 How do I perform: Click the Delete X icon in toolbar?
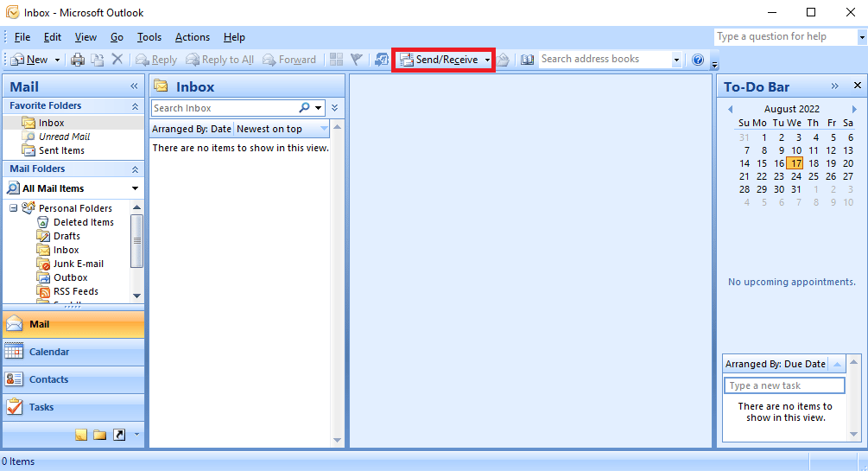pos(117,59)
